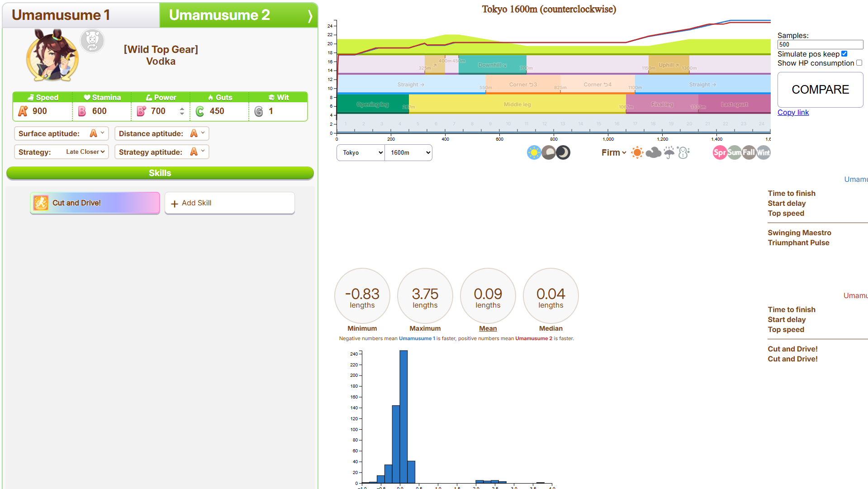Screen dimensions: 868x489
Task: Click the Swinging Maestro skill entry
Action: click(x=799, y=233)
